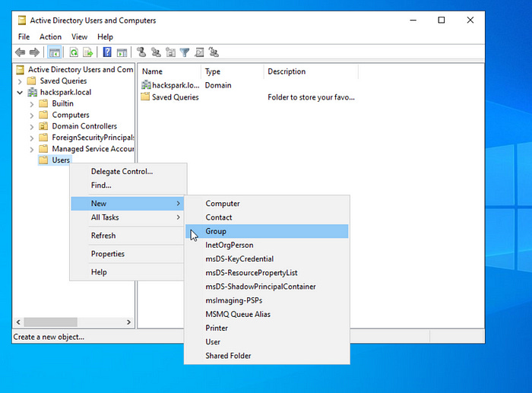Click the Export List toolbar icon

(x=88, y=52)
